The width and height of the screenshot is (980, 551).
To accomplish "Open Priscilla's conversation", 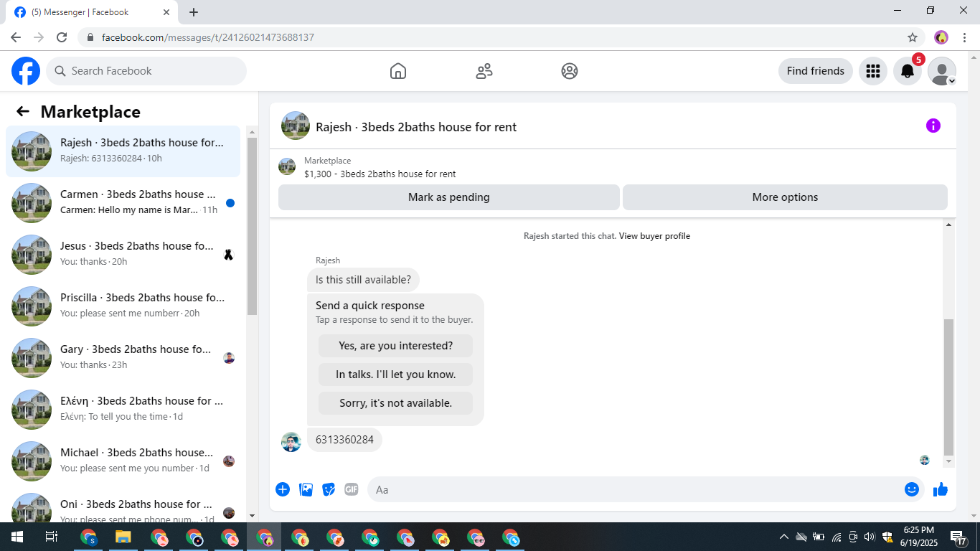I will 123,306.
